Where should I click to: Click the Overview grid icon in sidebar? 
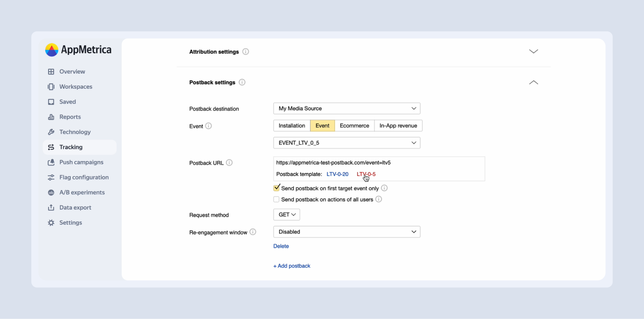click(51, 72)
